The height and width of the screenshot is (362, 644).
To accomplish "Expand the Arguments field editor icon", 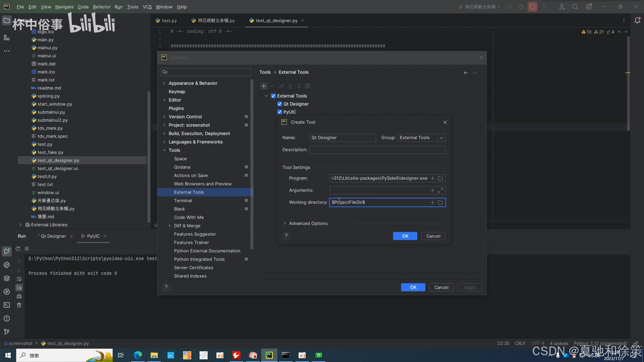I will point(440,190).
